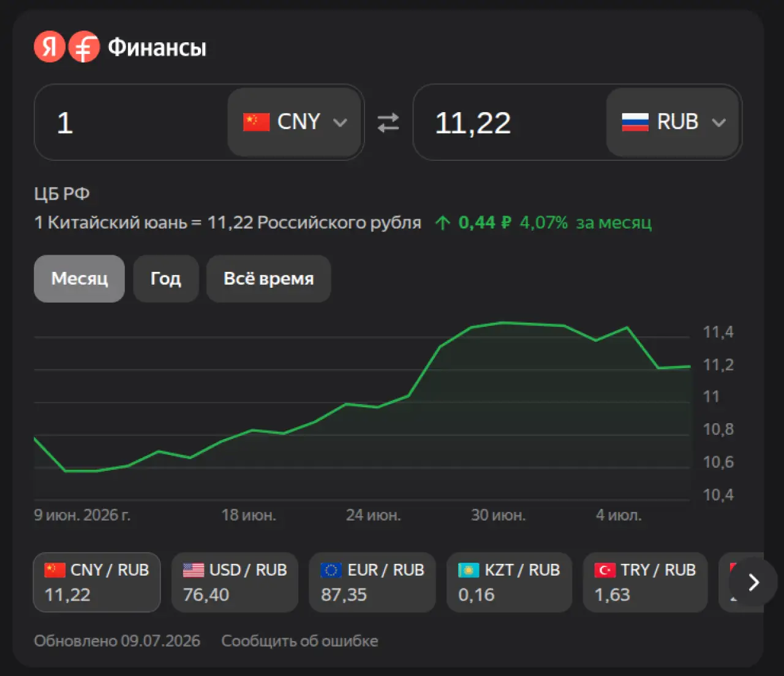Click the 0,16 KZT rate value
Screen dimensions: 784x676
476,595
